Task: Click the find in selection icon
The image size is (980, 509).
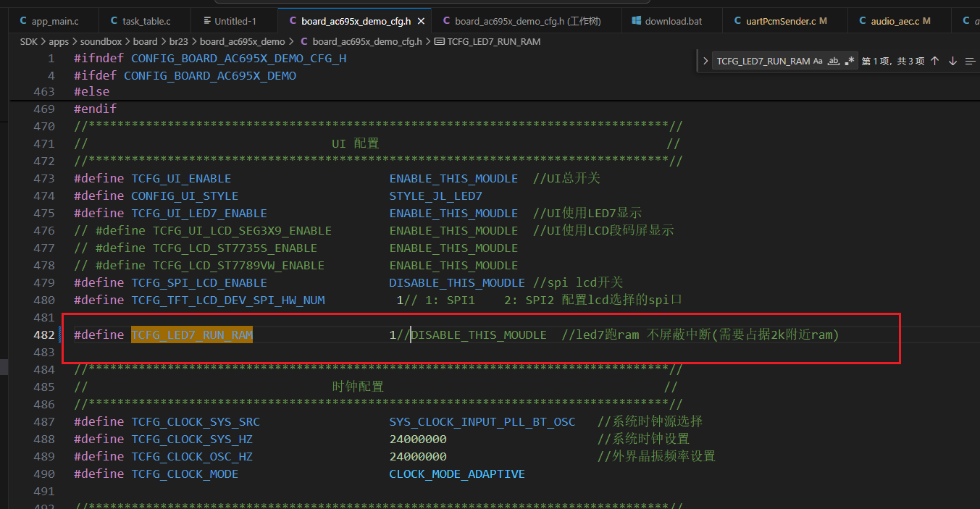Action: pos(971,62)
